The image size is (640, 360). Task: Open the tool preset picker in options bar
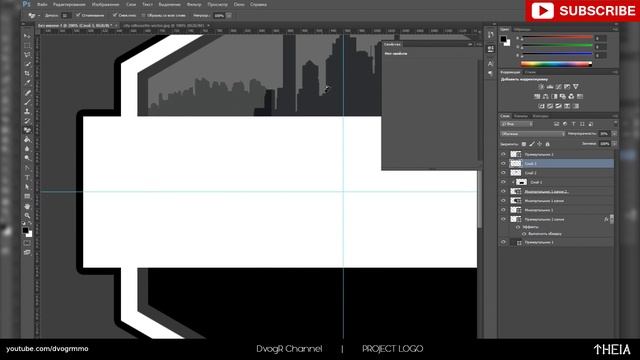point(33,16)
